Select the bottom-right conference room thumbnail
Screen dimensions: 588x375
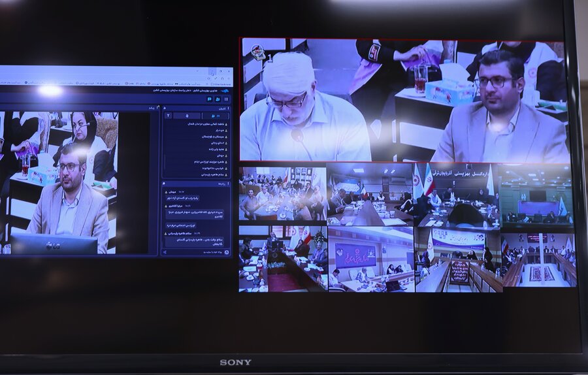tap(538, 259)
